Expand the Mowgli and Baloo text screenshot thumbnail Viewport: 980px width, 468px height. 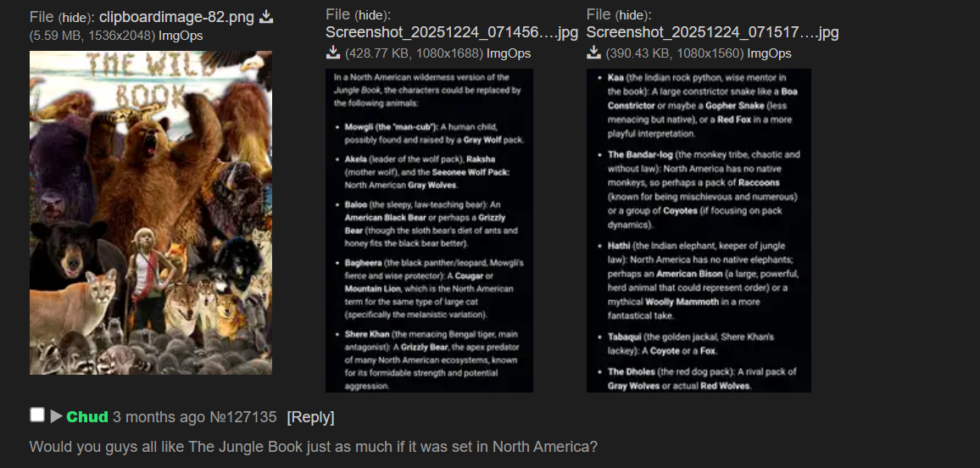click(429, 231)
